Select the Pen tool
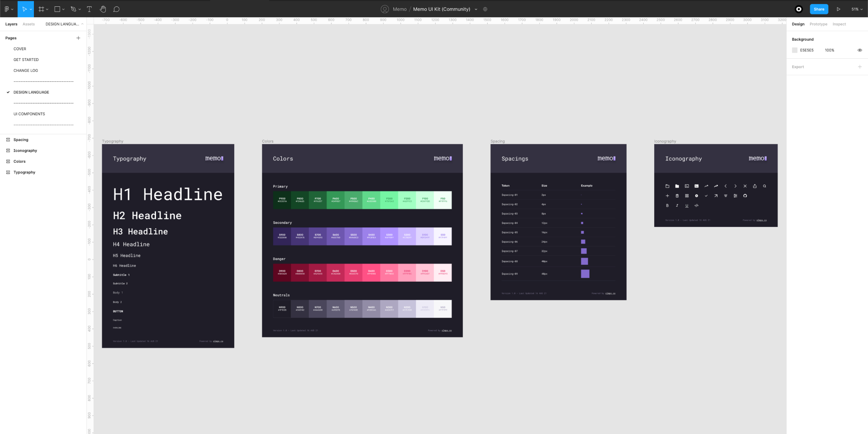 [72, 9]
